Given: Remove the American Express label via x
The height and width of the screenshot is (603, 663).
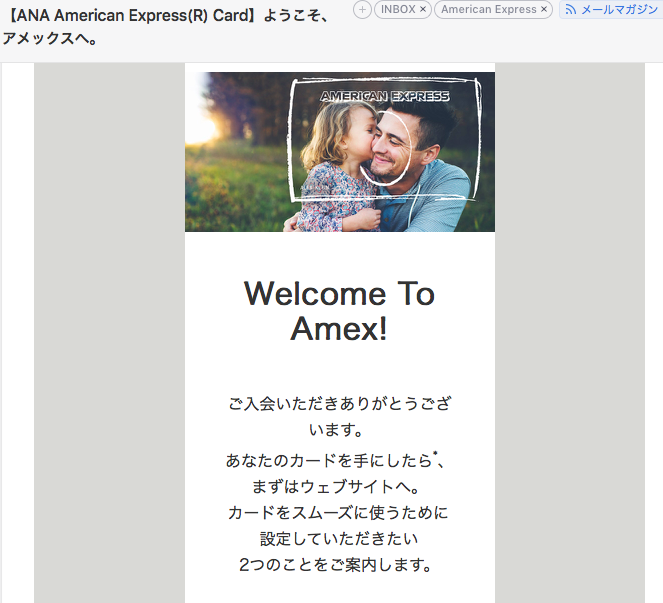Looking at the screenshot, I should pyautogui.click(x=544, y=9).
